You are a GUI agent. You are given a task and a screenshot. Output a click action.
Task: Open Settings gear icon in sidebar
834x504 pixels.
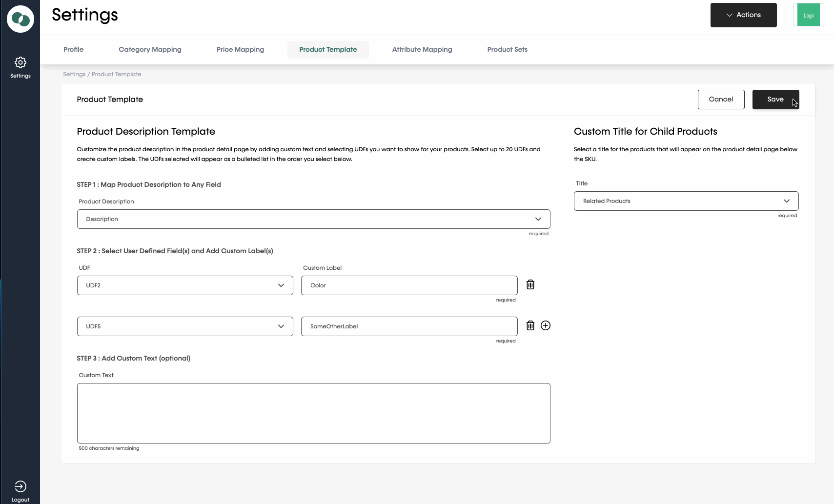click(x=20, y=62)
